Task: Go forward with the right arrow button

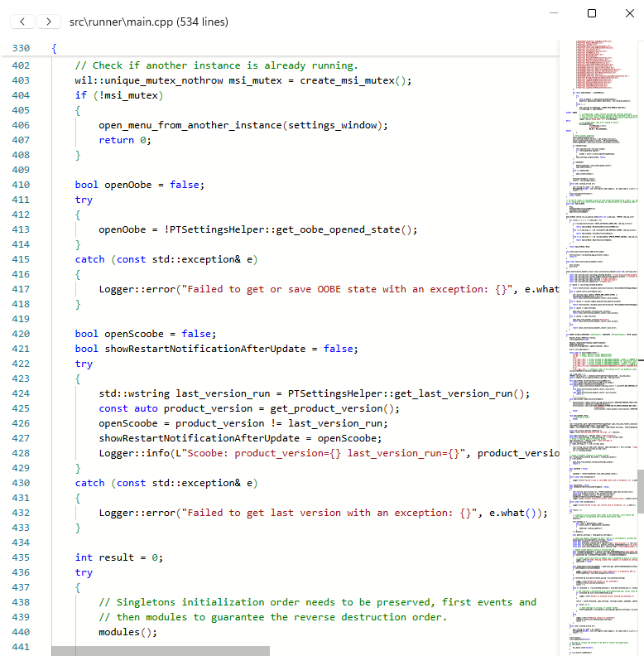Action: (49, 22)
